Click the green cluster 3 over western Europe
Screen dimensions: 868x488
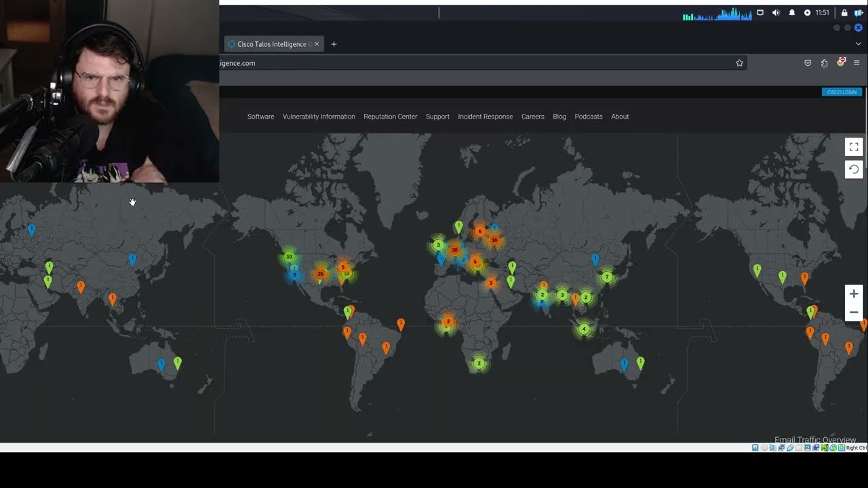(x=438, y=245)
